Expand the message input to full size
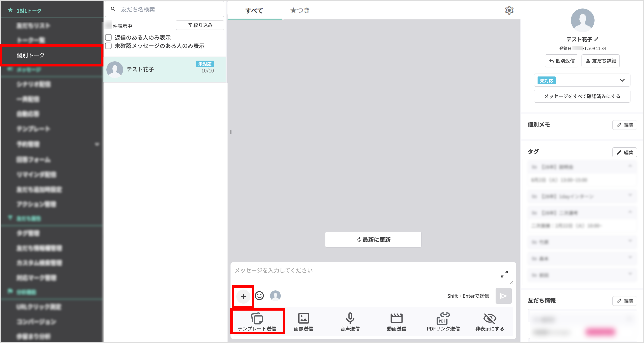This screenshot has width=644, height=343. (x=504, y=274)
